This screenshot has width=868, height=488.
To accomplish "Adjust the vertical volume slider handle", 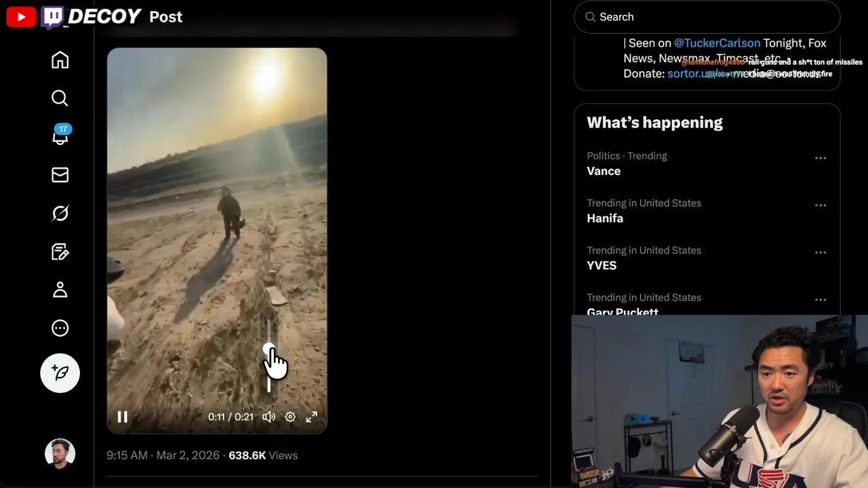I will coord(269,348).
